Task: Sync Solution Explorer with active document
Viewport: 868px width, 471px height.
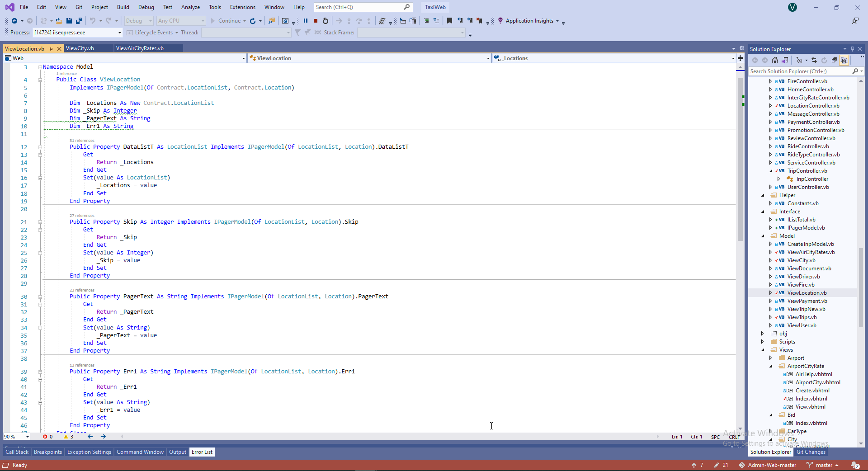Action: pos(814,60)
